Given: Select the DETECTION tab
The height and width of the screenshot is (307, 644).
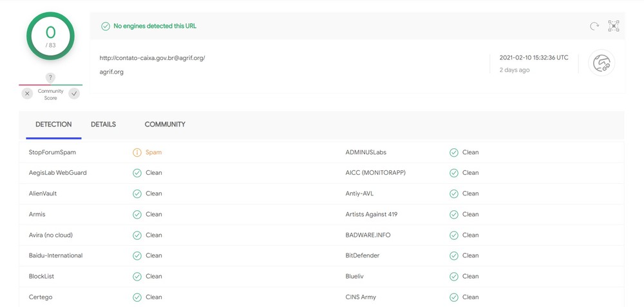Looking at the screenshot, I should (x=53, y=124).
